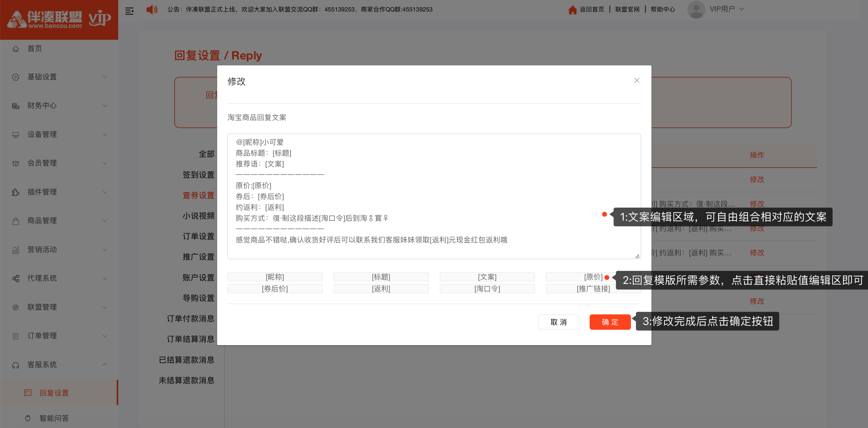Viewport: 868px width, 428px height.
Task: Close the 修改 dialog
Action: click(x=636, y=80)
